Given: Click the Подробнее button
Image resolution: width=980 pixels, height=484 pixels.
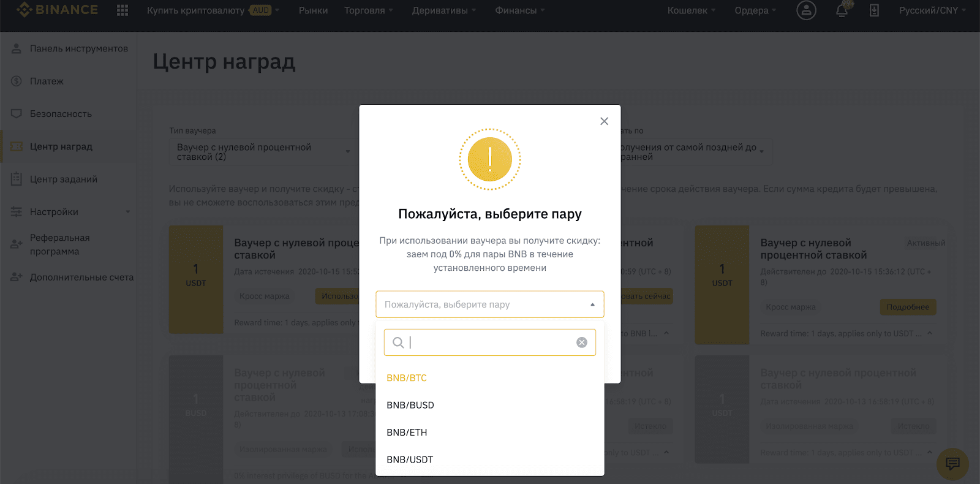Looking at the screenshot, I should click(908, 307).
